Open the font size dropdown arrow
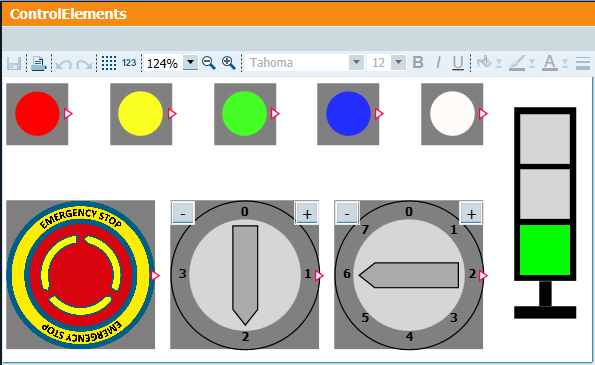This screenshot has height=365, width=595. 398,63
